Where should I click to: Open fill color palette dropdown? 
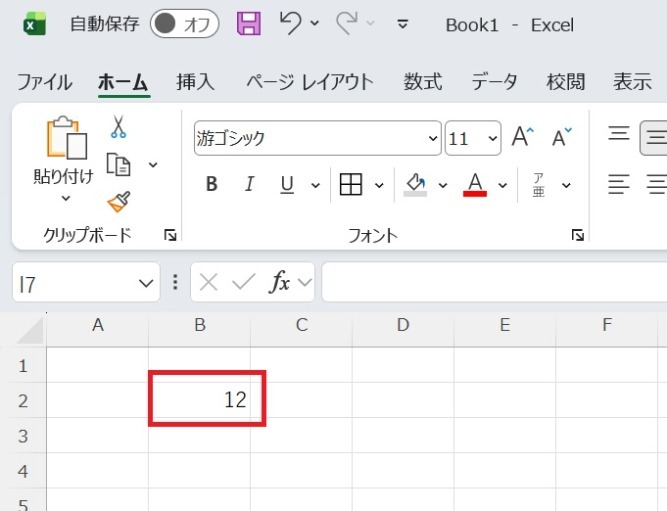443,185
